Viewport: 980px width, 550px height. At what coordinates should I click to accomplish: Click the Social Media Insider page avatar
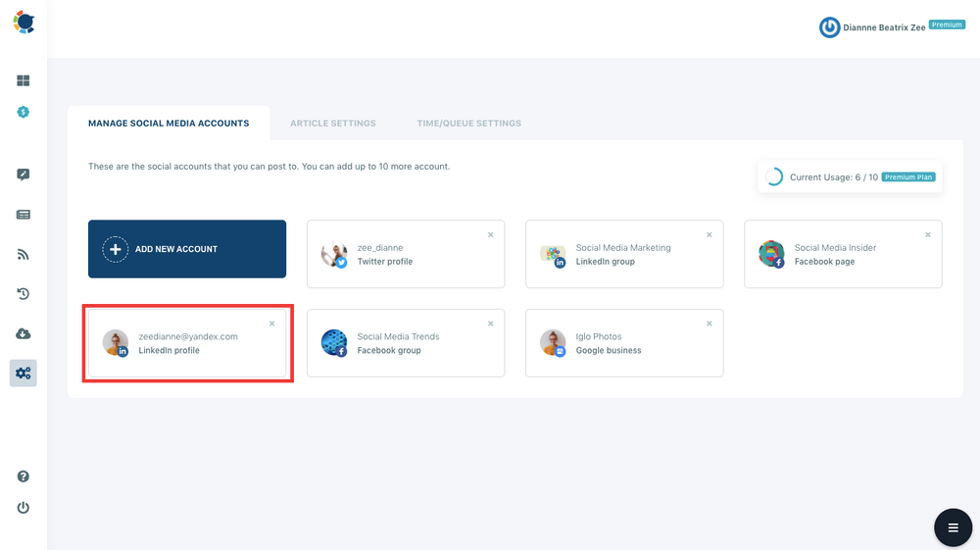click(x=771, y=254)
